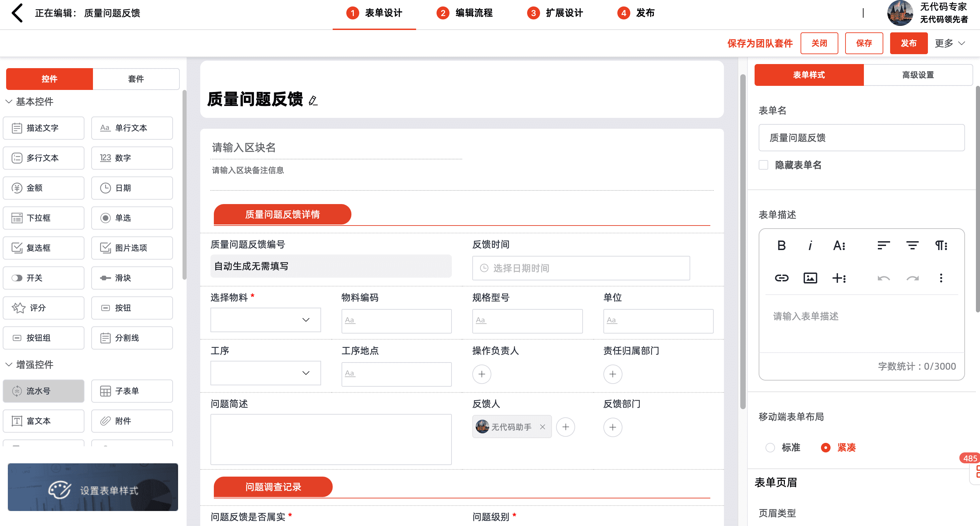
Task: Click the back arrow icon
Action: [17, 13]
